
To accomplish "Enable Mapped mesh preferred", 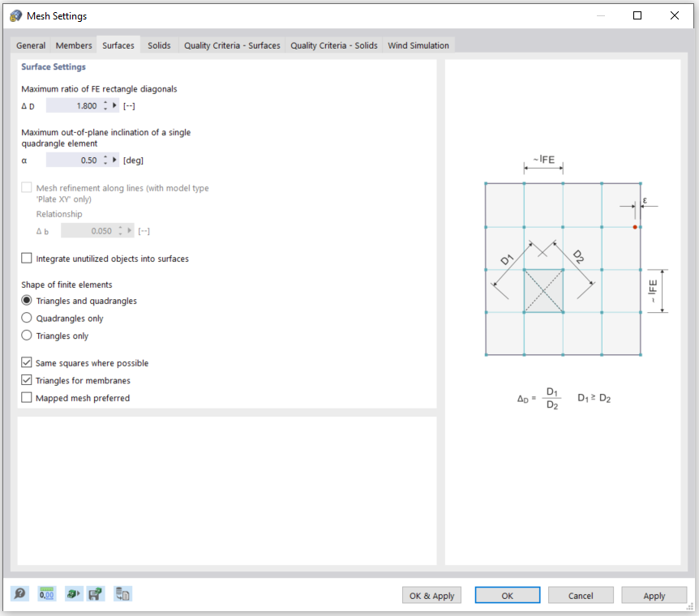I will [x=26, y=397].
